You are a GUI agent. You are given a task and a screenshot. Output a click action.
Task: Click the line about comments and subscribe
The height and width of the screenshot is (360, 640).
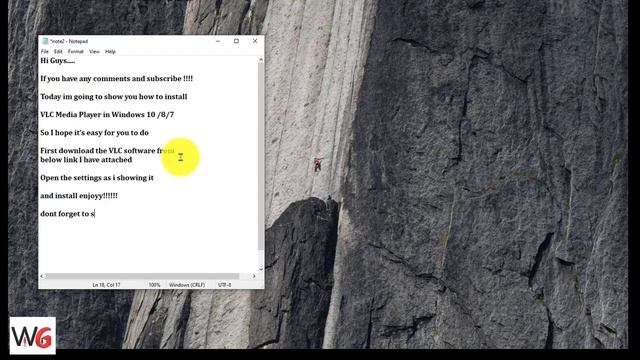[116, 79]
